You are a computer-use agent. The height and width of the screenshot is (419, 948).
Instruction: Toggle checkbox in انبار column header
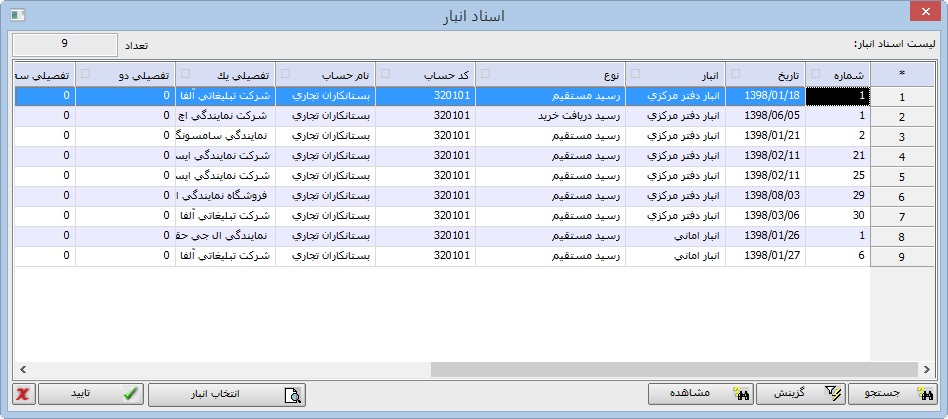635,73
